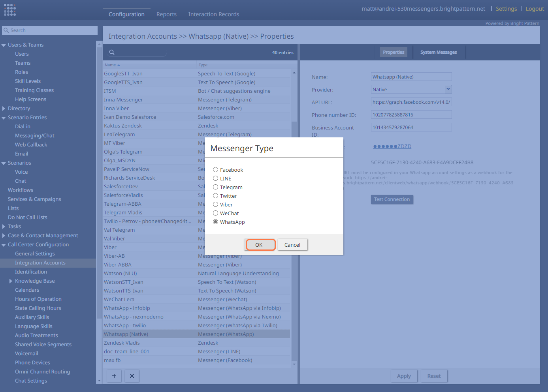The height and width of the screenshot is (392, 548).
Task: Click the Apply button
Action: [404, 376]
